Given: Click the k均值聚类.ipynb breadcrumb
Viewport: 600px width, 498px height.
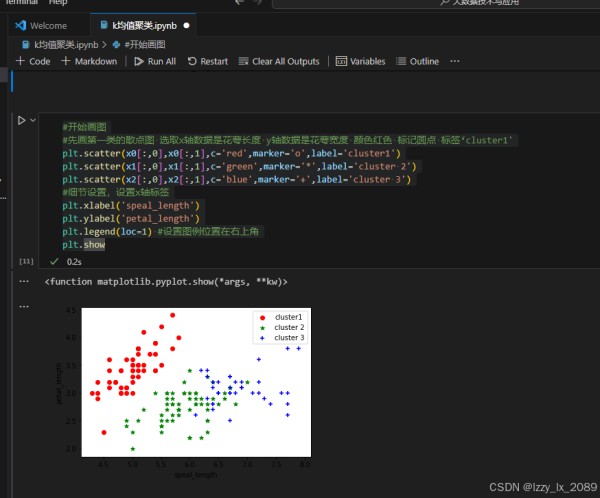Looking at the screenshot, I should click(66, 45).
